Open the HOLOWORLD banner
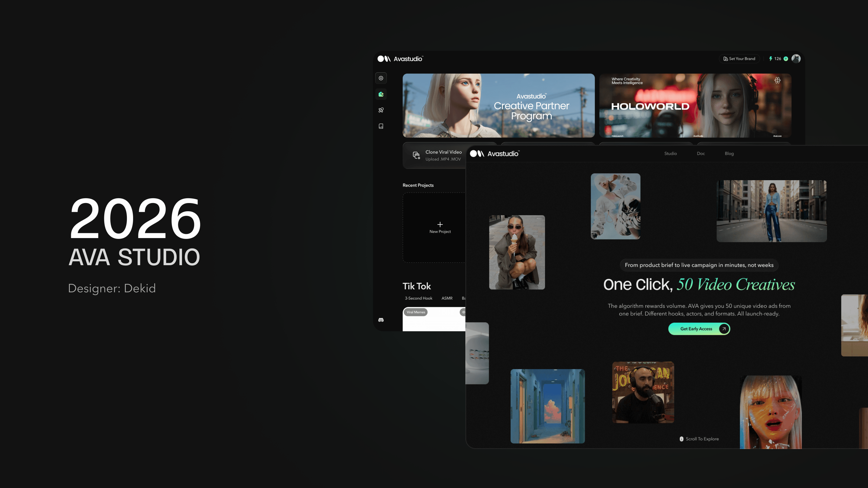Viewport: 868px width, 488px height. click(x=695, y=105)
